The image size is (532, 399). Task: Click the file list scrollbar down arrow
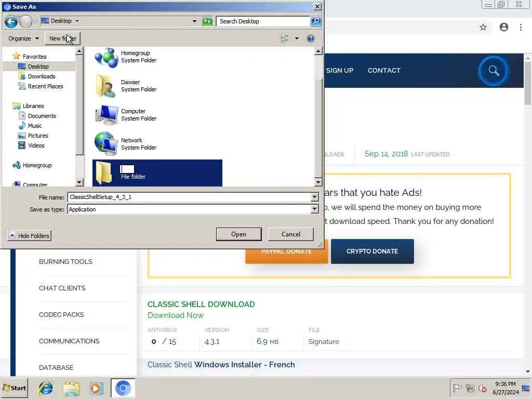coord(318,182)
